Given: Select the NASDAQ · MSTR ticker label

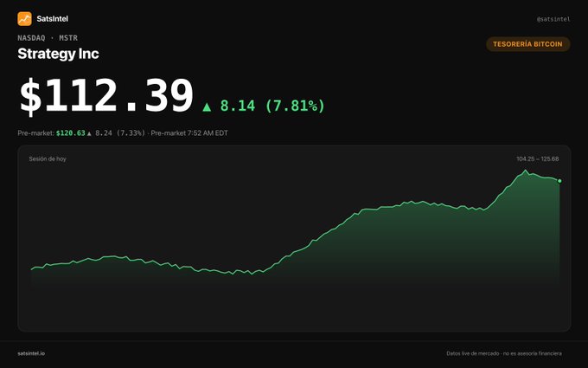Looking at the screenshot, I should (48, 38).
